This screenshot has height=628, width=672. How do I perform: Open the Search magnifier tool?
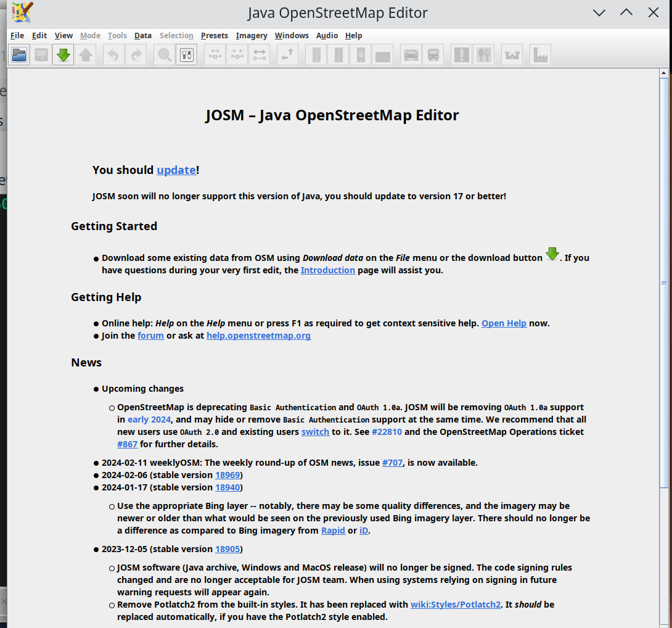(165, 55)
